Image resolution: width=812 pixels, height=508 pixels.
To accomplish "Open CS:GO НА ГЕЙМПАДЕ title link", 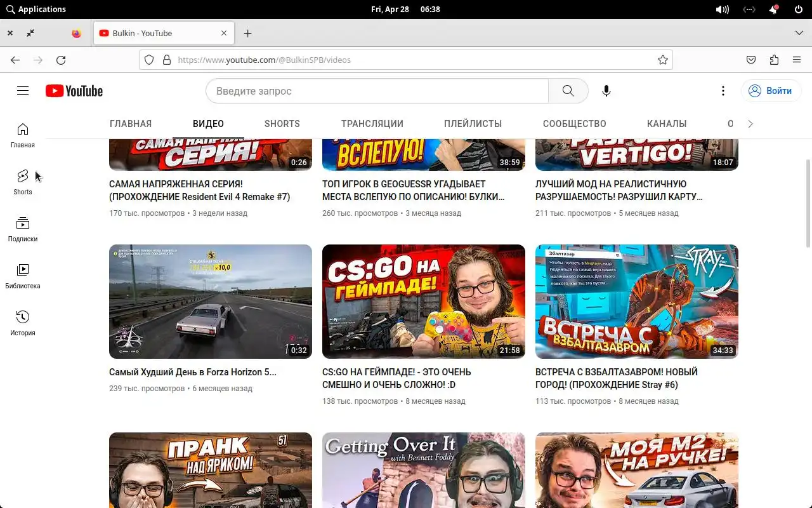I will 396,378.
